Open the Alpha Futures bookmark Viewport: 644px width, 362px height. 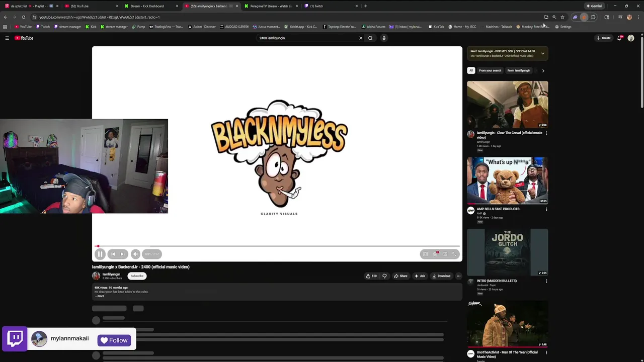pos(374,27)
